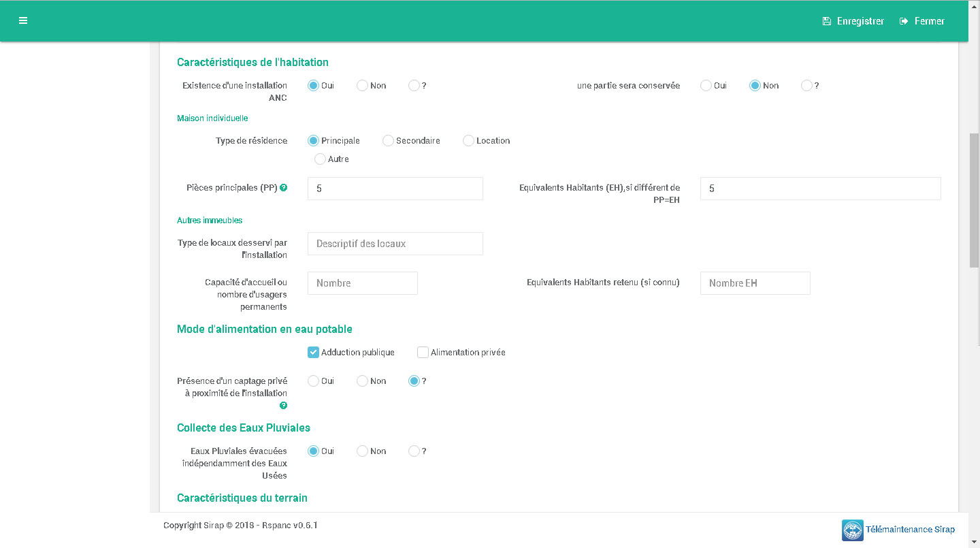The image size is (980, 548).
Task: Click the Equivalents Habitants retenu label
Action: click(603, 282)
